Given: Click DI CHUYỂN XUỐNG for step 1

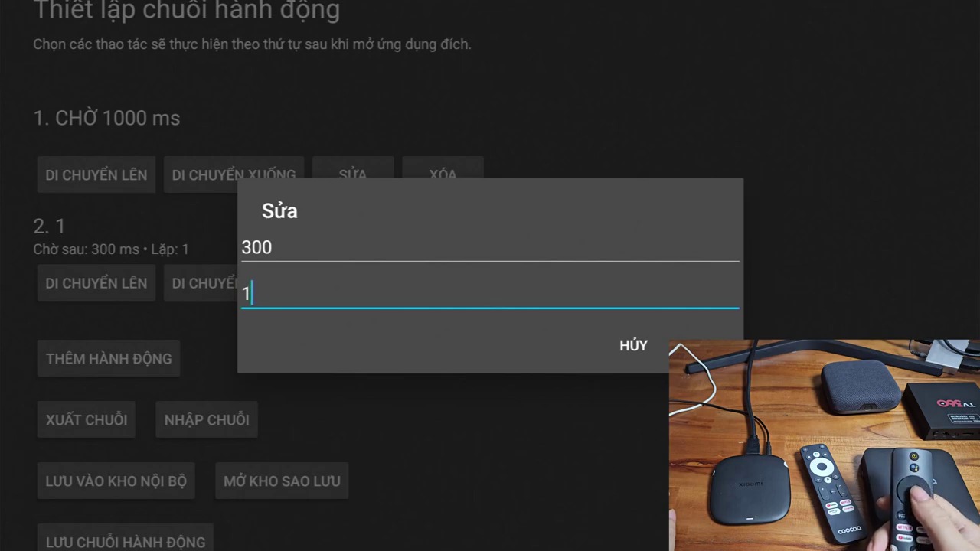Looking at the screenshot, I should point(234,175).
